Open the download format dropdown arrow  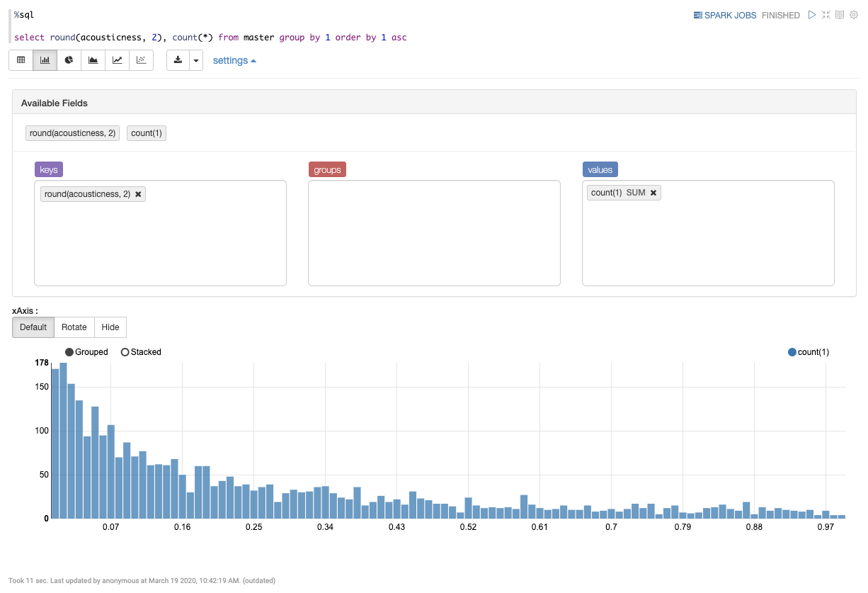(196, 60)
